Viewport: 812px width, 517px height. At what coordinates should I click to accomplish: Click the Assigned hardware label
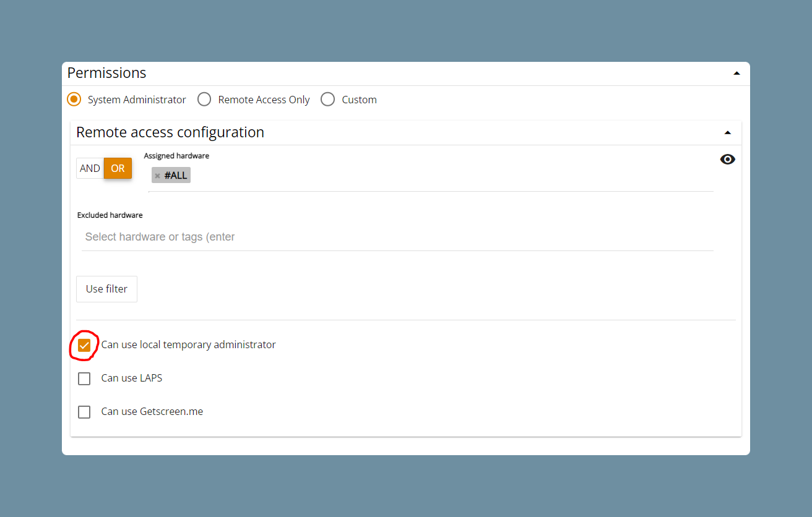[x=176, y=156]
